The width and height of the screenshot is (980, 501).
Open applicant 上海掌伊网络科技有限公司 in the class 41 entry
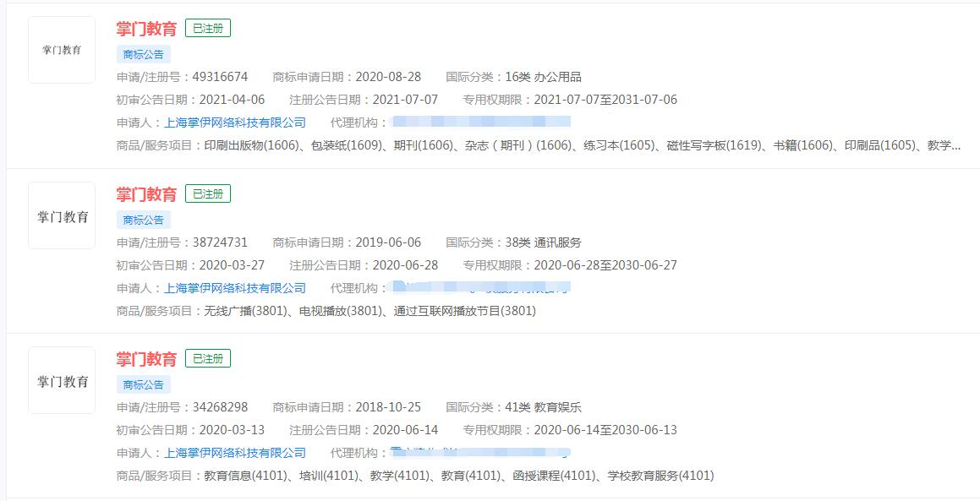(235, 453)
